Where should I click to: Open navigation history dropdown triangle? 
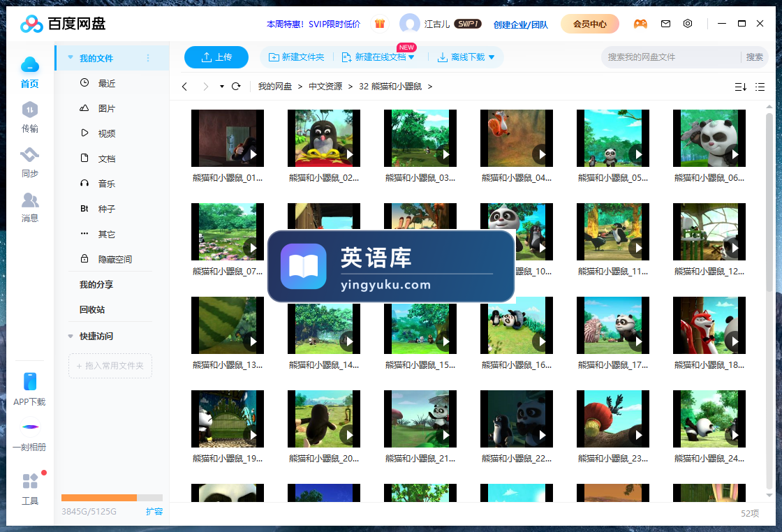pyautogui.click(x=221, y=87)
